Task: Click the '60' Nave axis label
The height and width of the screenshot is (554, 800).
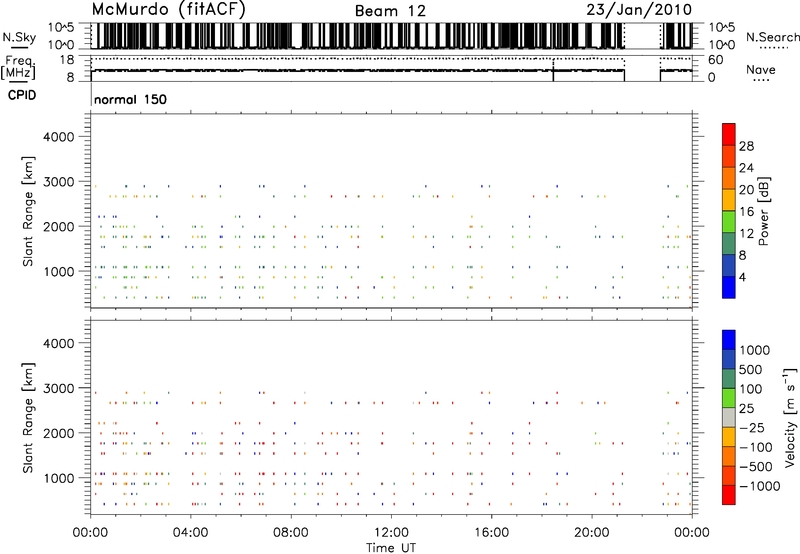Action: [716, 60]
